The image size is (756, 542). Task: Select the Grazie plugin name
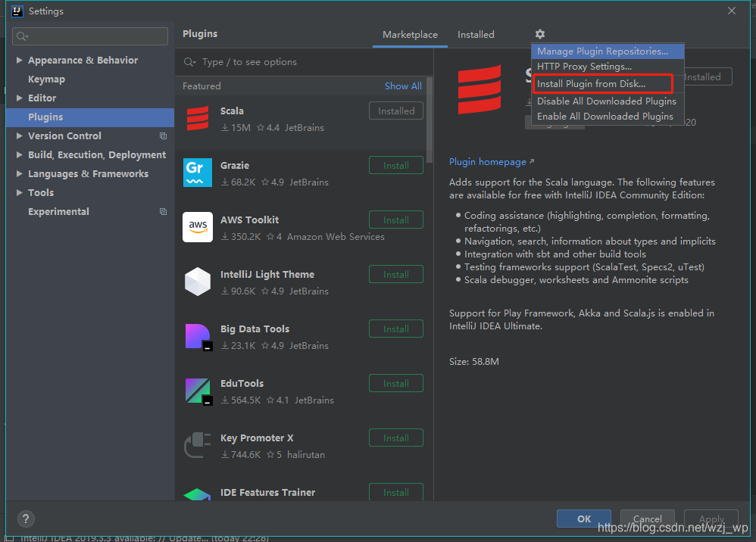click(x=235, y=165)
